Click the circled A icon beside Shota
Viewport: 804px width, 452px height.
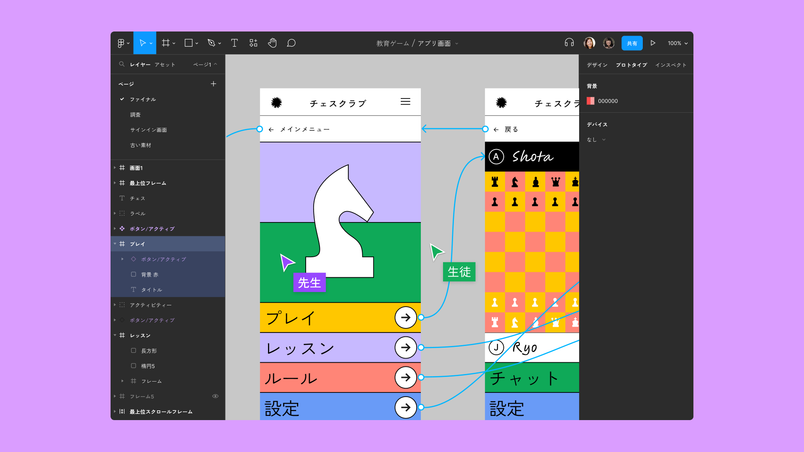(496, 156)
